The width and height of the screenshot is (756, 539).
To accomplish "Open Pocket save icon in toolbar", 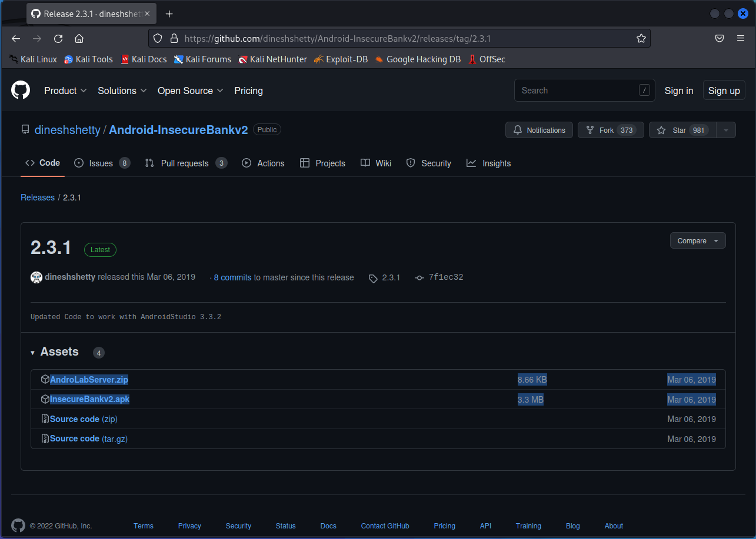I will [x=720, y=39].
